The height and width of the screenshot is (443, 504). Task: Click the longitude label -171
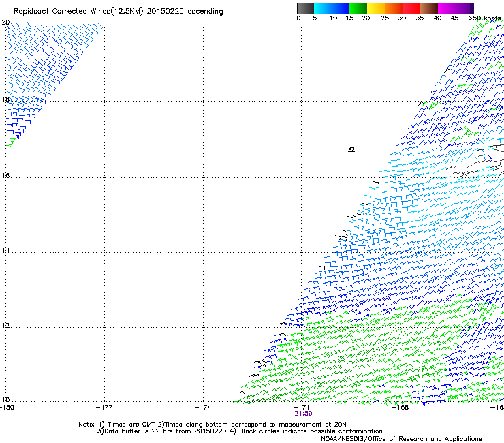(302, 408)
